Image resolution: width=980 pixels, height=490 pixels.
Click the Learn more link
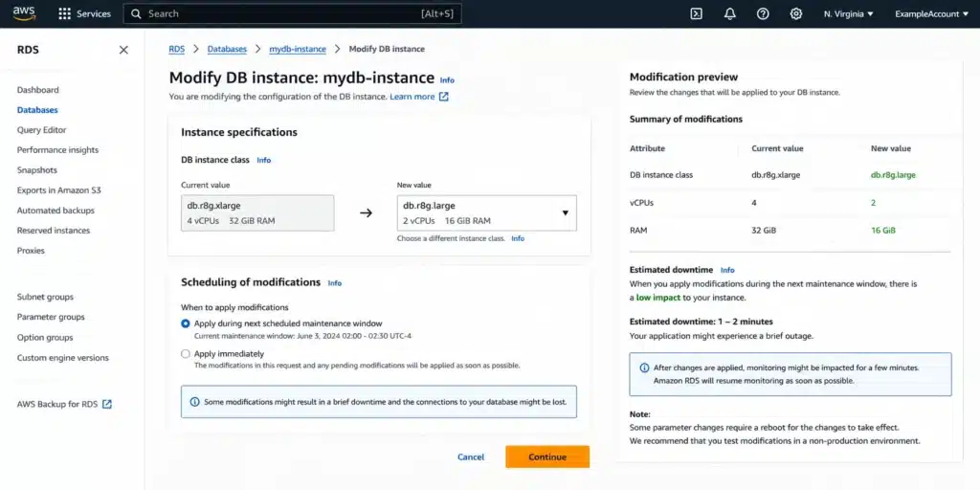point(412,97)
